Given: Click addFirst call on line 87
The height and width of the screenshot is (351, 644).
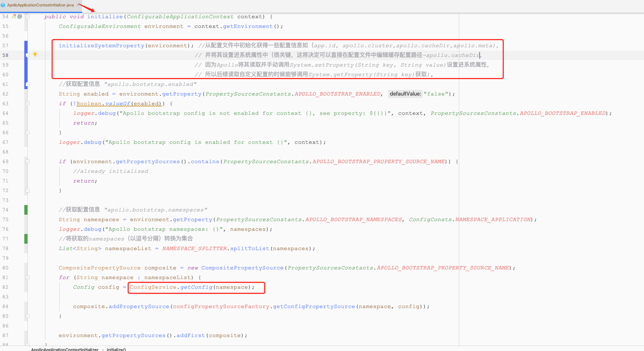Looking at the screenshot, I should (191, 335).
